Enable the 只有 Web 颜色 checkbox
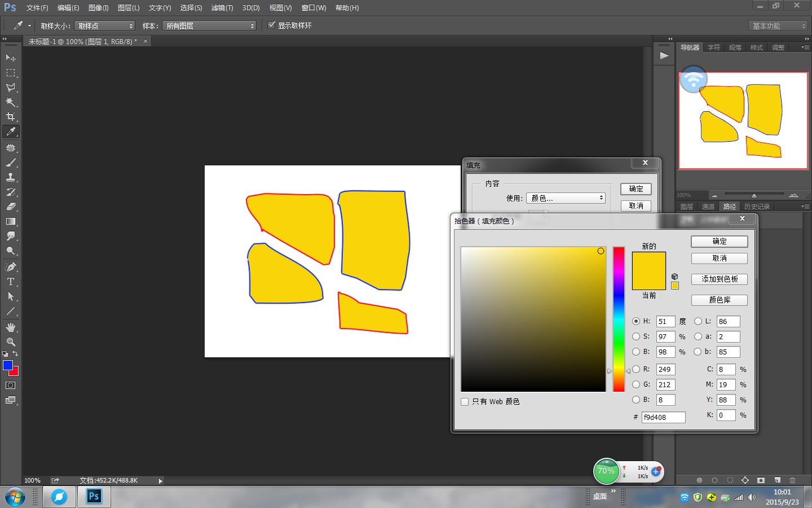 tap(465, 402)
